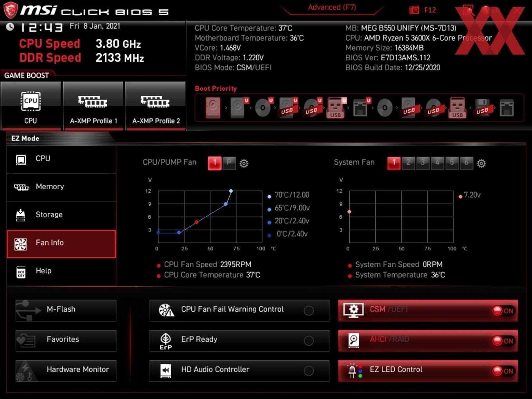Select System Fan 4 button

pyautogui.click(x=437, y=163)
